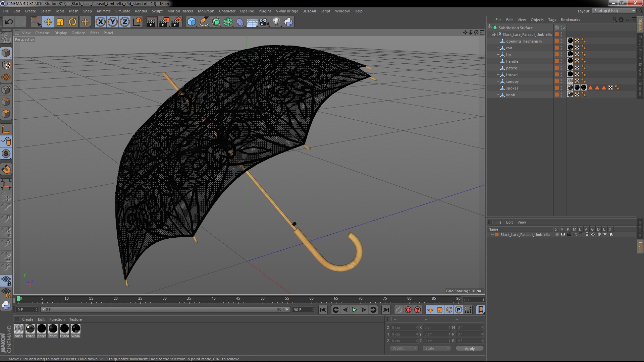
Task: Open viewport Cameras menu
Action: click(x=42, y=33)
